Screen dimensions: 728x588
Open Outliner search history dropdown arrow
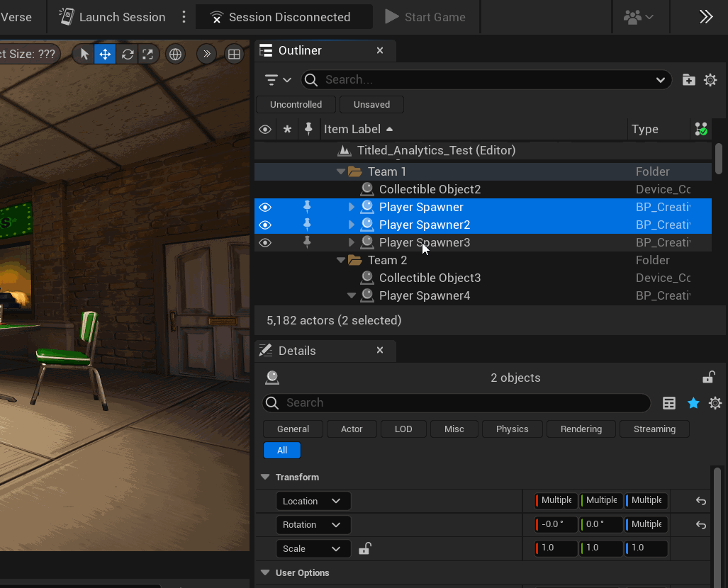[x=660, y=80]
